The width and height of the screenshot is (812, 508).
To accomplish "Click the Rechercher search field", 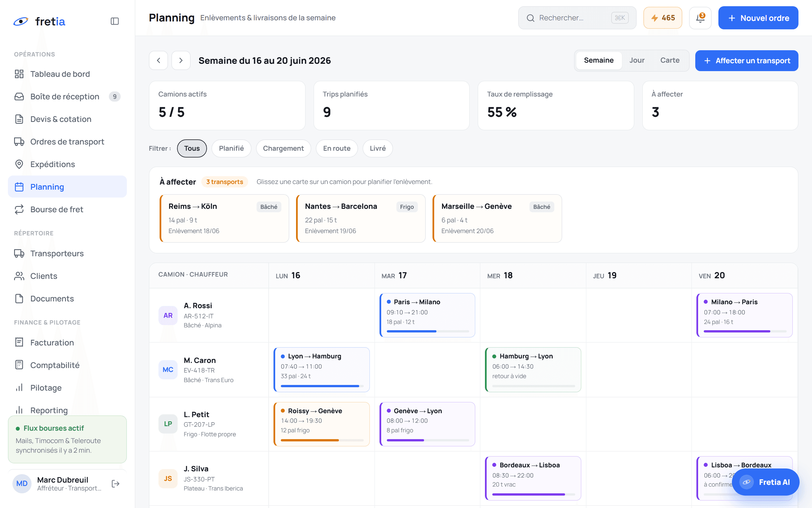I will click(577, 18).
